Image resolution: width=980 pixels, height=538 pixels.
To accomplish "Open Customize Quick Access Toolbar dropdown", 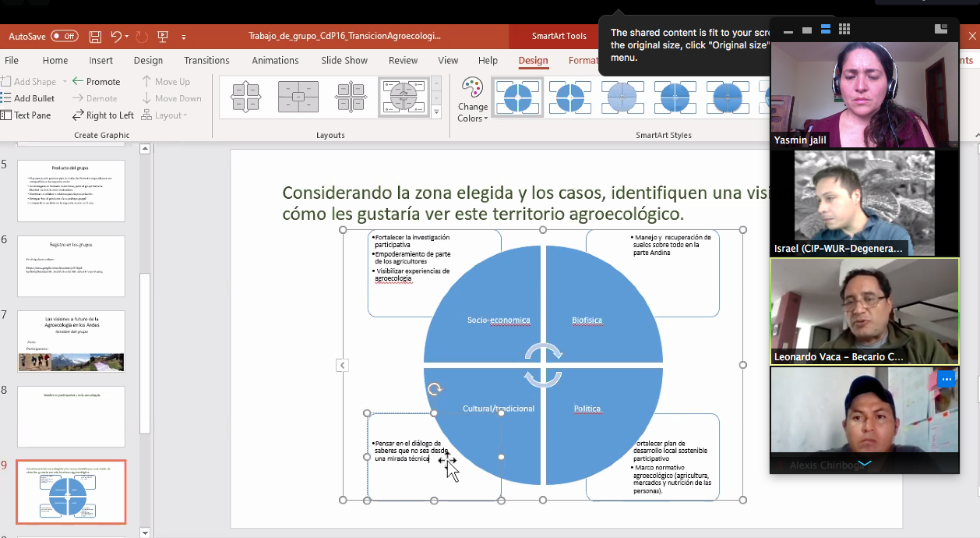I will [184, 37].
